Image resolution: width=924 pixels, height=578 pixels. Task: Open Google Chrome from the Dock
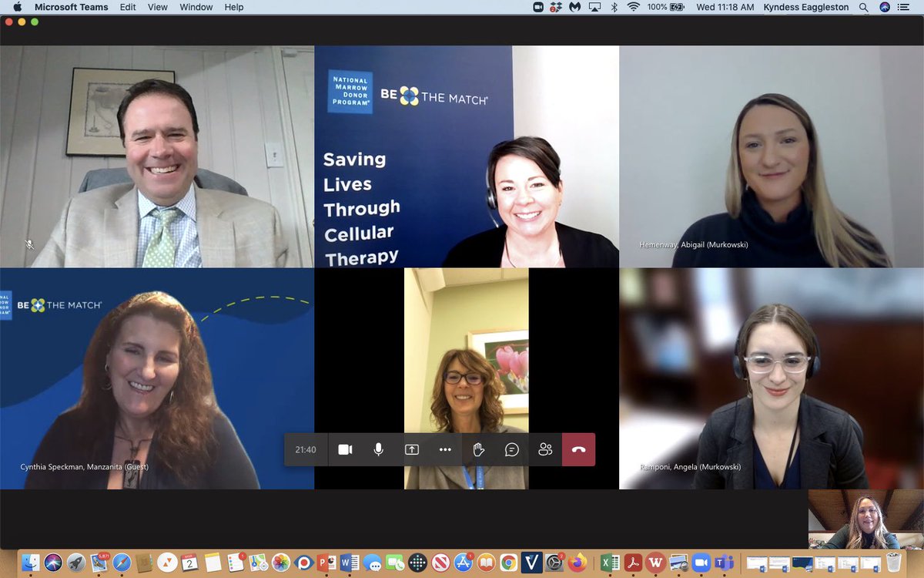pyautogui.click(x=508, y=563)
